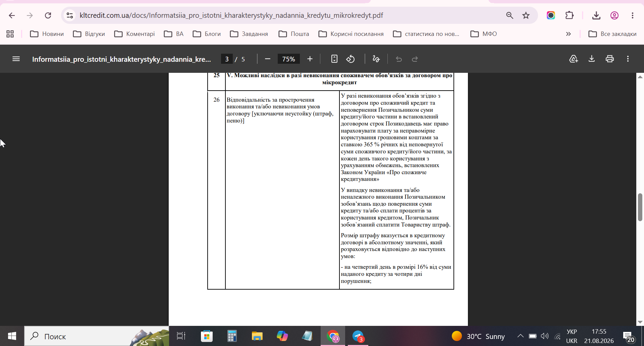Rotate the PDF counterclockwise
This screenshot has width=644, height=346.
point(351,59)
